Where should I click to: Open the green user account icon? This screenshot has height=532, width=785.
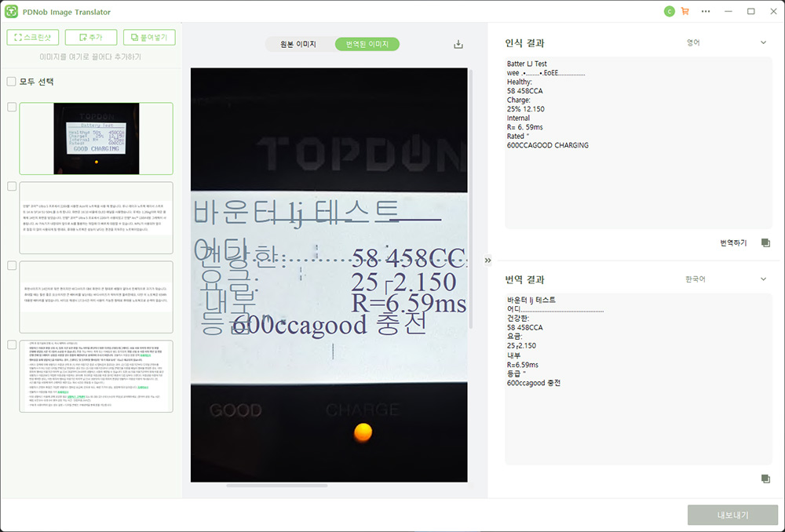pos(670,12)
